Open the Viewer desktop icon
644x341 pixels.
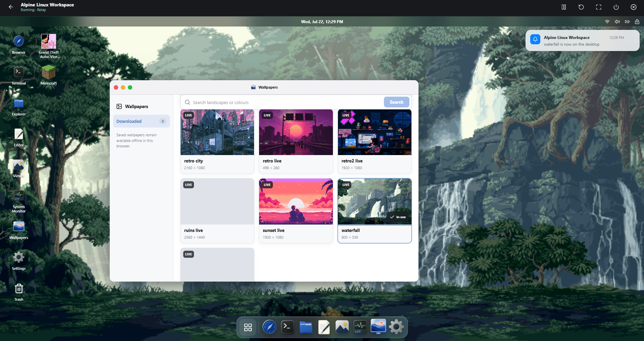(x=19, y=168)
